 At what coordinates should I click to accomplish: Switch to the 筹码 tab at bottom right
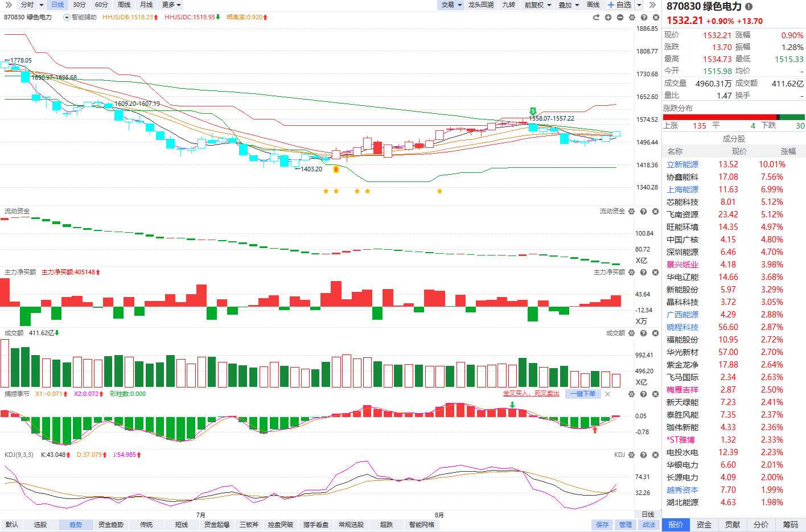click(x=790, y=525)
